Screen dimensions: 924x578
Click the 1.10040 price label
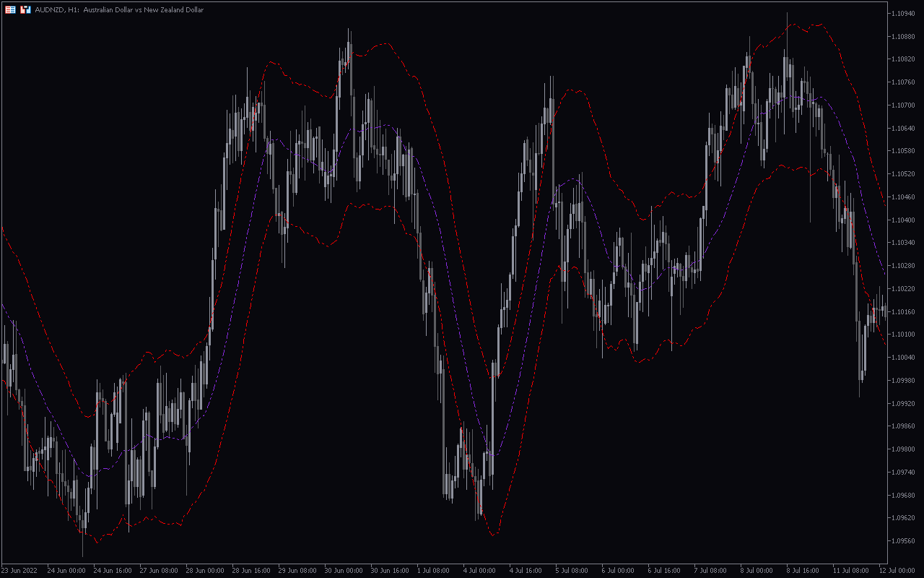click(904, 358)
